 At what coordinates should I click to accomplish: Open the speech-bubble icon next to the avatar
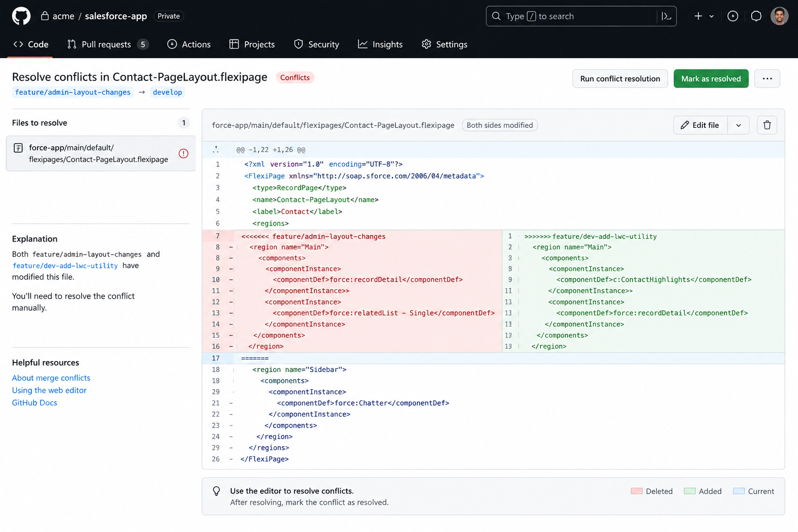pos(756,16)
